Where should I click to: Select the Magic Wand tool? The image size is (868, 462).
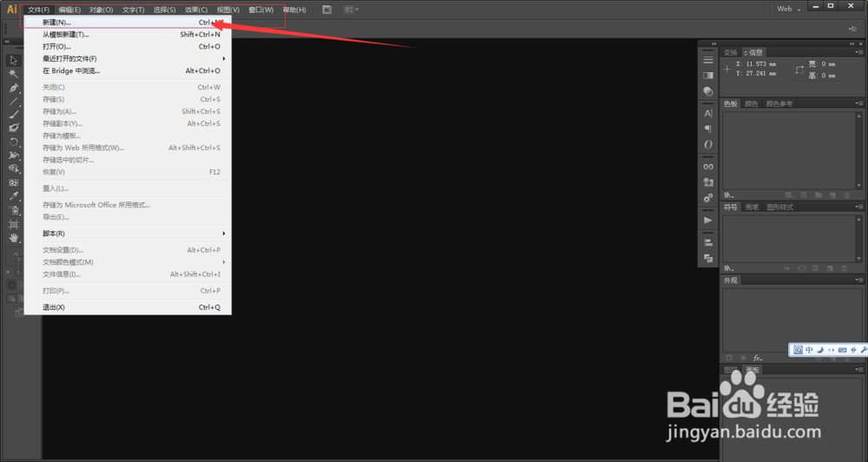(13, 74)
